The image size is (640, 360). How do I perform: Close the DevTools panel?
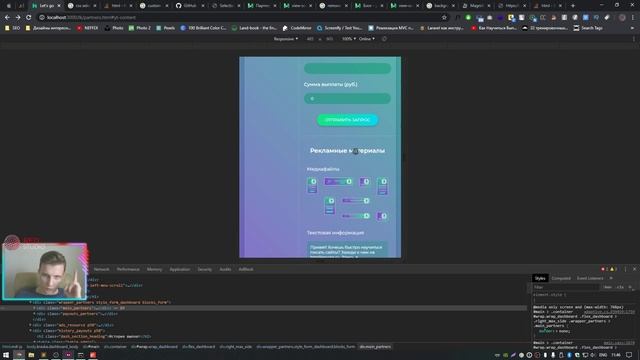pos(634,269)
